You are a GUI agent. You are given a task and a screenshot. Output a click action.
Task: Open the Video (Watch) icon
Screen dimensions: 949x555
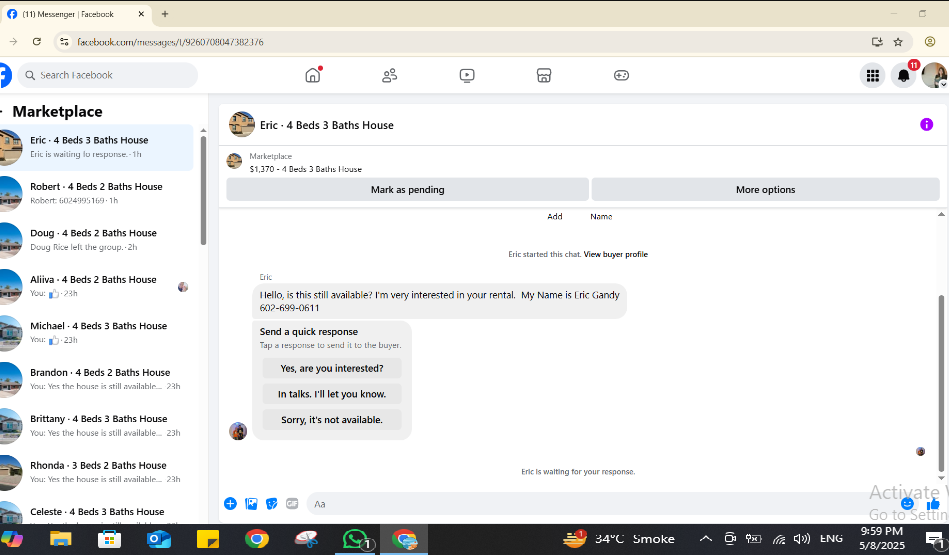(467, 75)
